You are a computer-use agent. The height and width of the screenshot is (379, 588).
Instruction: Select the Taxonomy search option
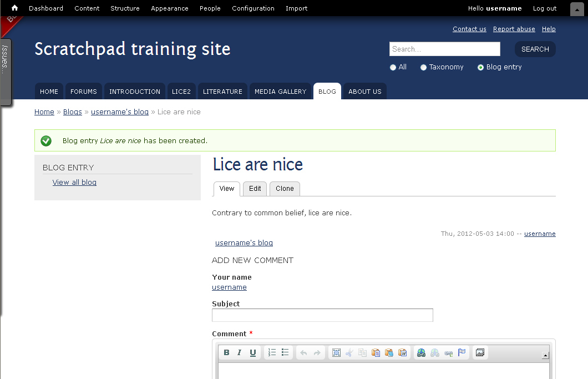(423, 68)
